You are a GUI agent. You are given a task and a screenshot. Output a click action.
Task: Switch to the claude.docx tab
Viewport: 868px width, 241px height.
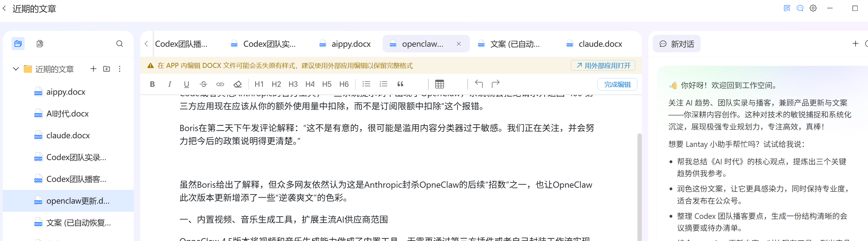click(600, 44)
